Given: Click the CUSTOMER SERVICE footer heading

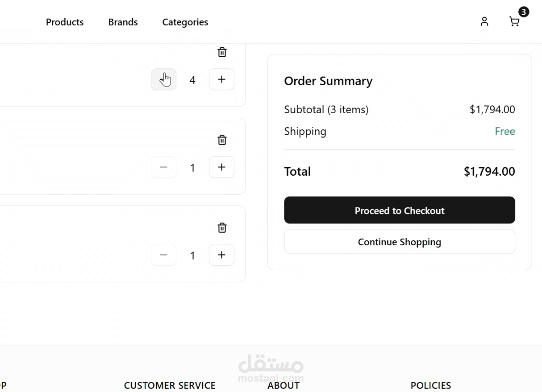Looking at the screenshot, I should [x=170, y=385].
